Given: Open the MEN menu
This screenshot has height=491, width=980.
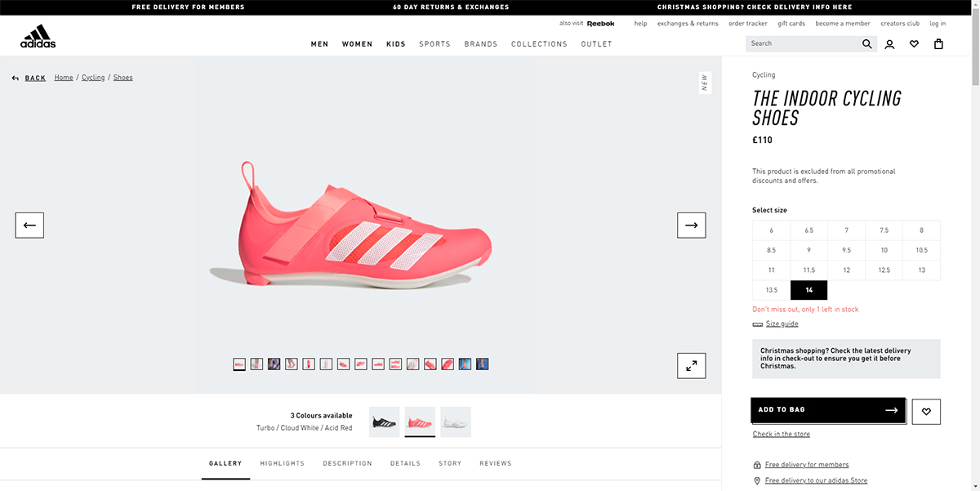Looking at the screenshot, I should pyautogui.click(x=319, y=44).
